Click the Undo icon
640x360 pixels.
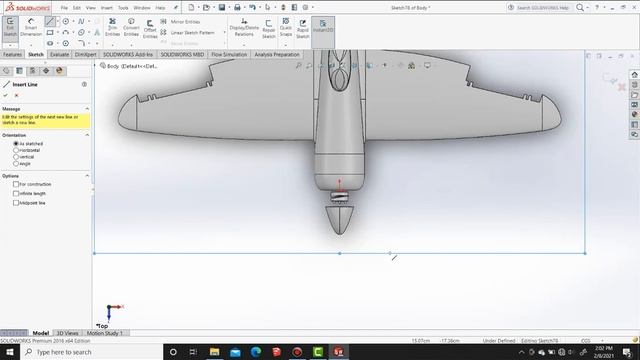252,7
